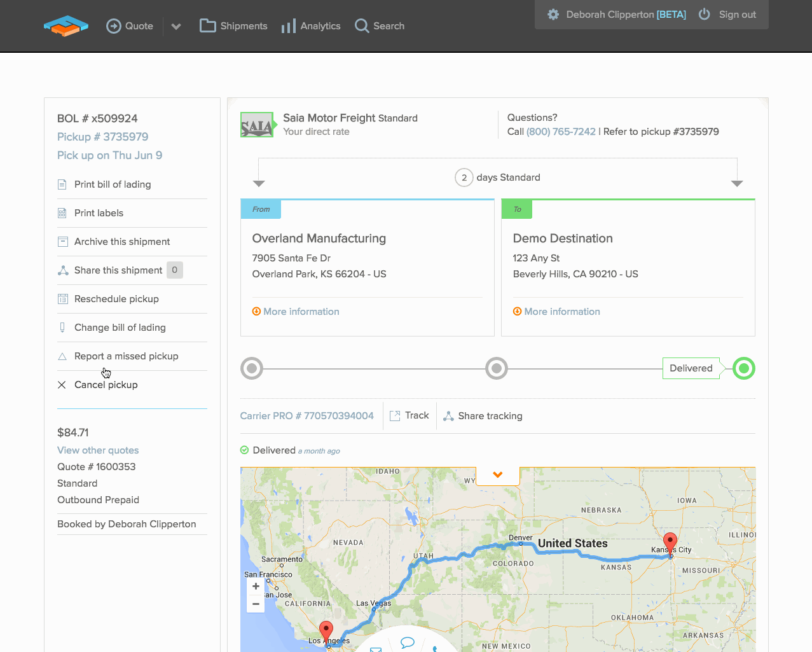
Task: Click the Overland Manufacturing name
Action: tap(319, 239)
